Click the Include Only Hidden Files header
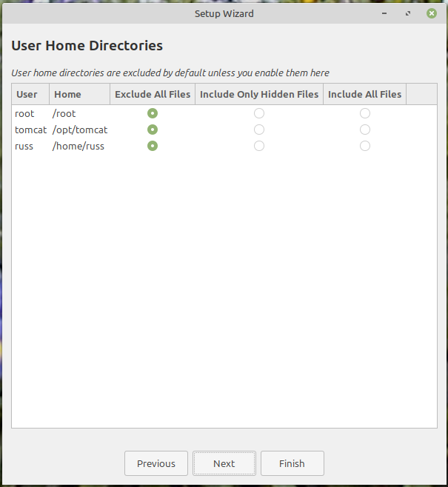This screenshot has height=487, width=448. click(x=259, y=94)
